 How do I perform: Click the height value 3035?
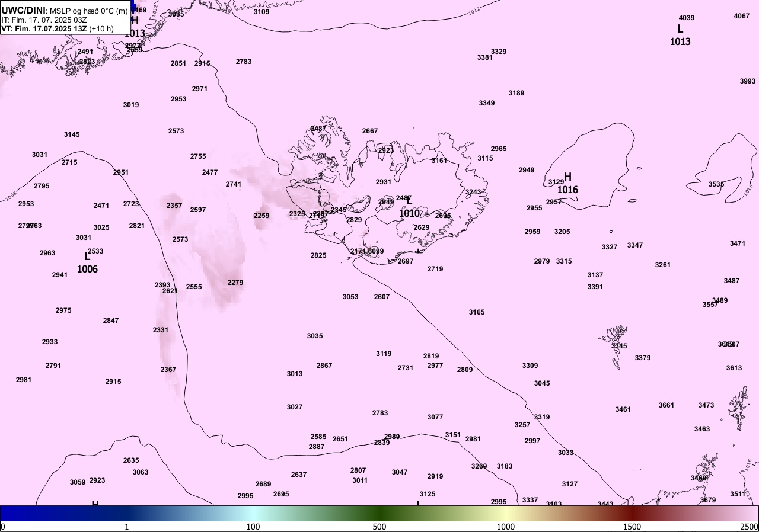pos(315,336)
